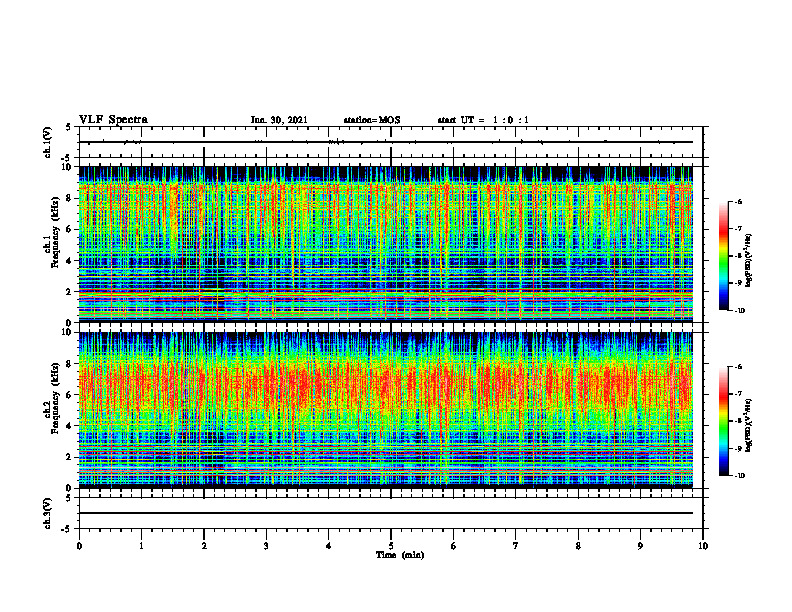Viewport: 792px width, 612px height.
Task: Click the ch.2 color bar log PSD label
Action: [x=749, y=426]
